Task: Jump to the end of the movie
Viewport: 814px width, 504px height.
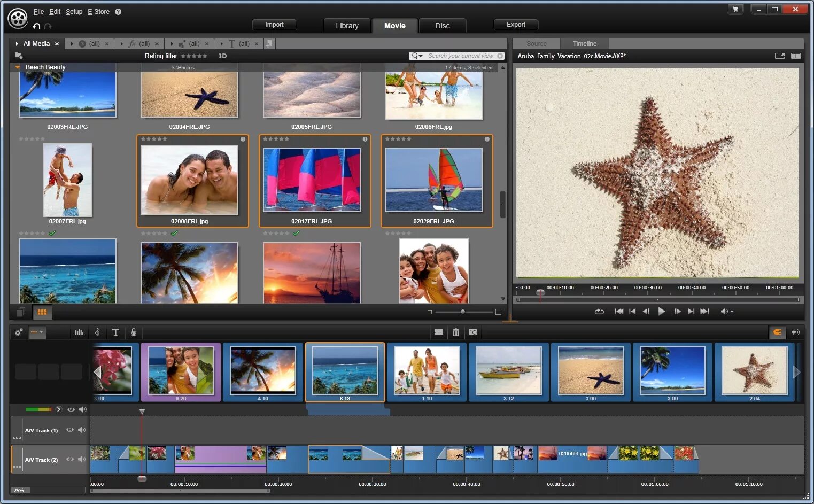Action: 705,312
